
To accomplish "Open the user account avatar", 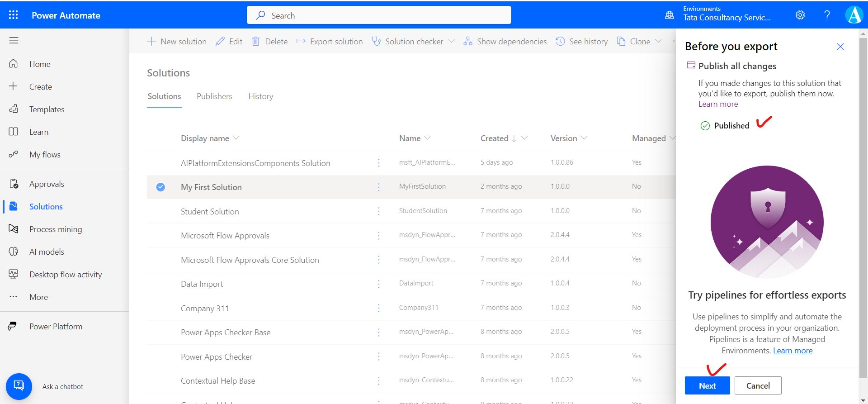I will pos(854,15).
